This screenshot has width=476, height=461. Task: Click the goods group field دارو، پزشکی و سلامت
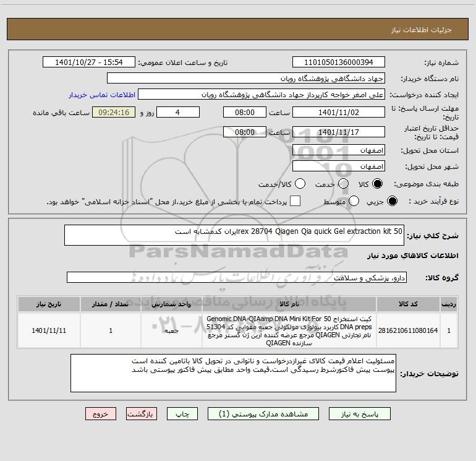click(237, 277)
